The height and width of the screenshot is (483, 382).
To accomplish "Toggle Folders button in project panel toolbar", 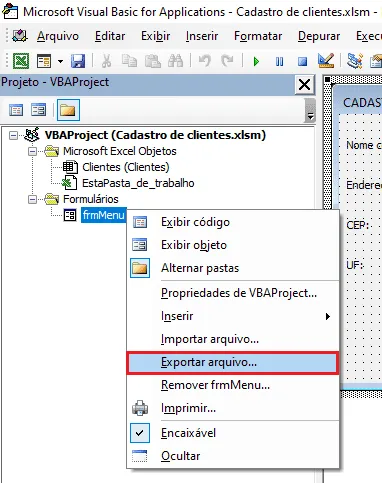I will point(68,110).
